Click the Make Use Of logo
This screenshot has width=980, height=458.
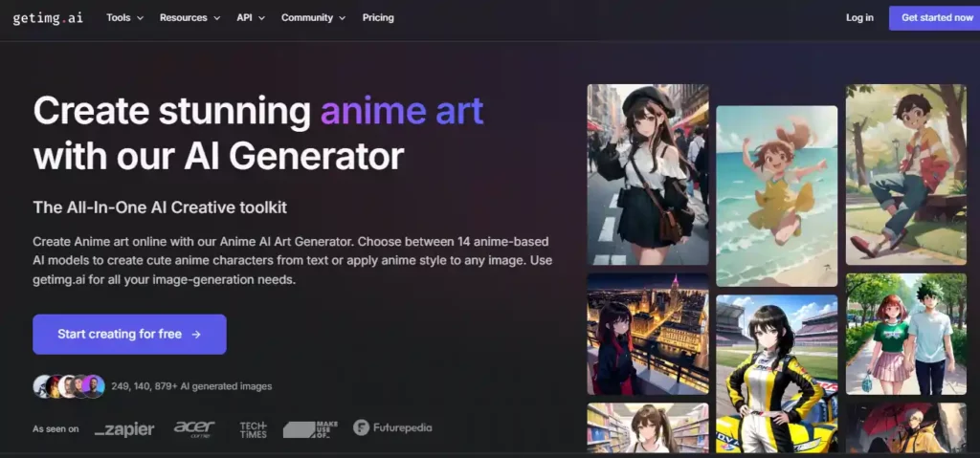point(310,428)
